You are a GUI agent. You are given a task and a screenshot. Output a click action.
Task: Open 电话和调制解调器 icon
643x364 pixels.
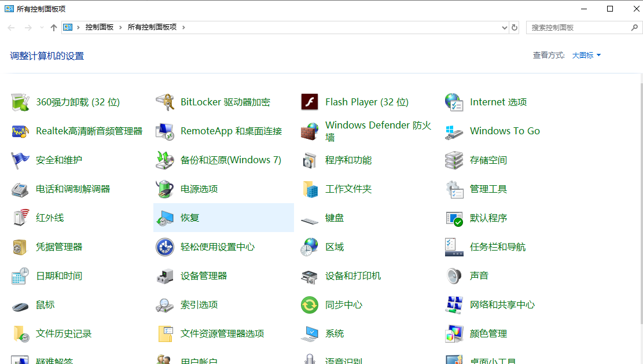click(20, 189)
